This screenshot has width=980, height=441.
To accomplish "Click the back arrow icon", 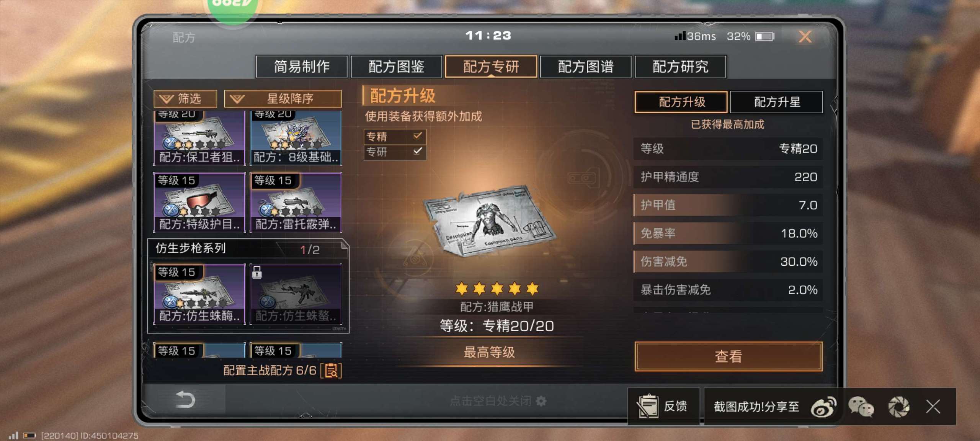I will (185, 400).
